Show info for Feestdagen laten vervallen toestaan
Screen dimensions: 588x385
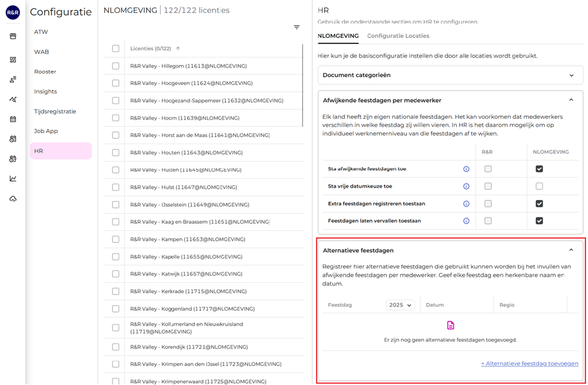point(466,221)
